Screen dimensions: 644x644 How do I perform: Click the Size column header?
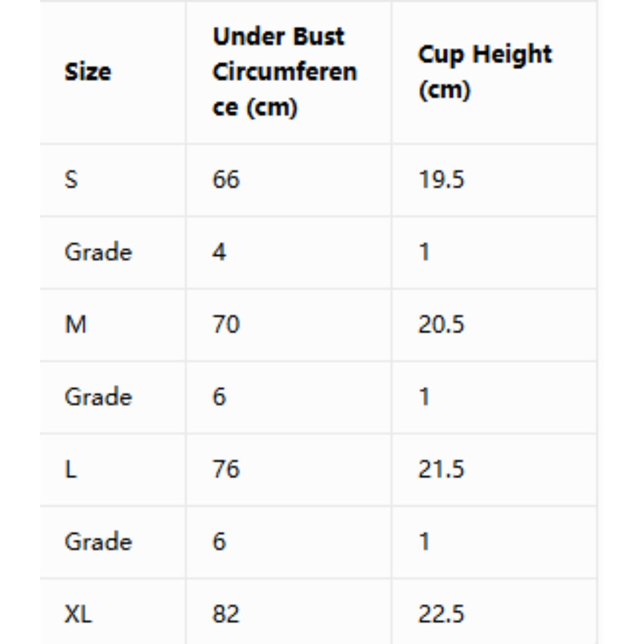point(88,72)
